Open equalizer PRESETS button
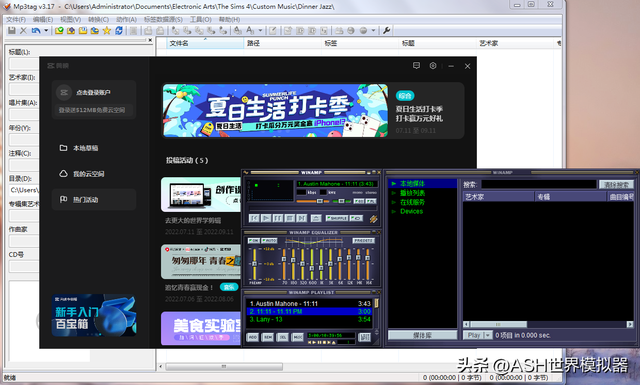 tap(364, 240)
